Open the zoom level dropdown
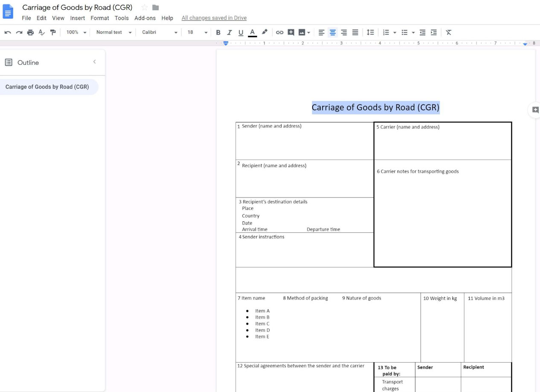540x392 pixels. 76,32
